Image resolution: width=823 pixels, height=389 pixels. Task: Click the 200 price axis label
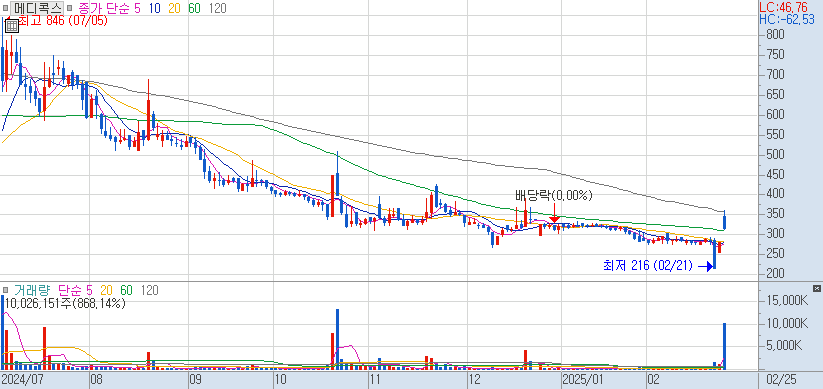pyautogui.click(x=775, y=274)
